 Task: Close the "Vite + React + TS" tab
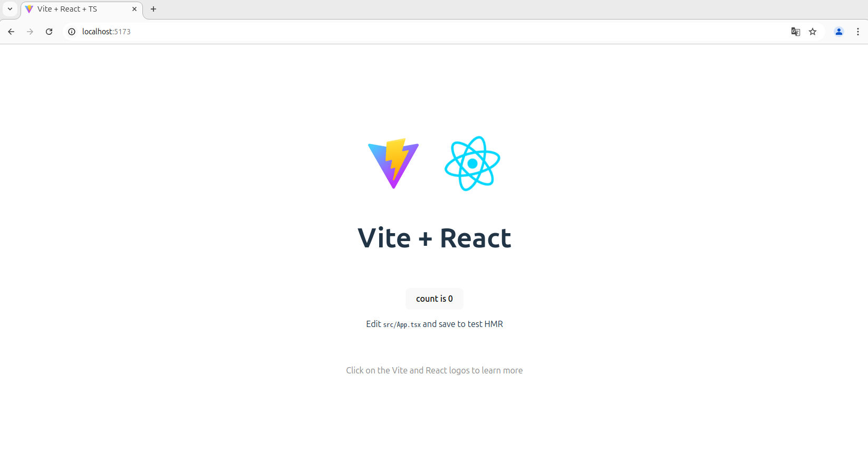pos(134,9)
